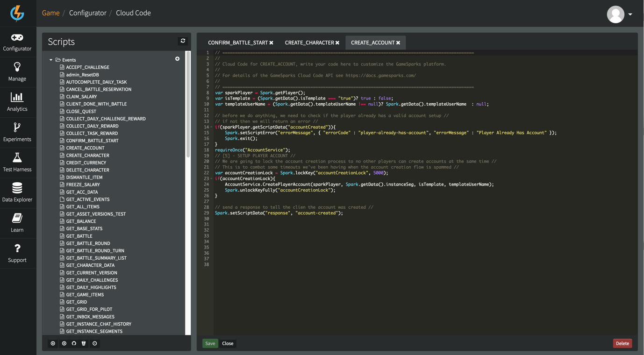Open the Data Explorer database section

[x=17, y=193]
